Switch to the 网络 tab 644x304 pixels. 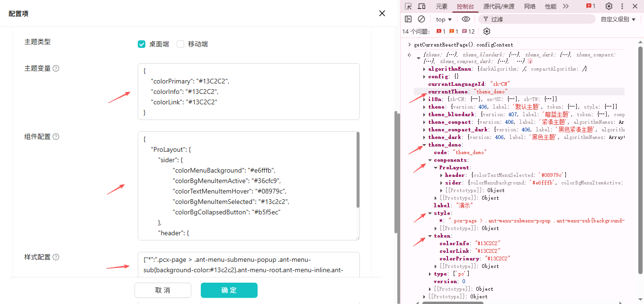pos(530,6)
